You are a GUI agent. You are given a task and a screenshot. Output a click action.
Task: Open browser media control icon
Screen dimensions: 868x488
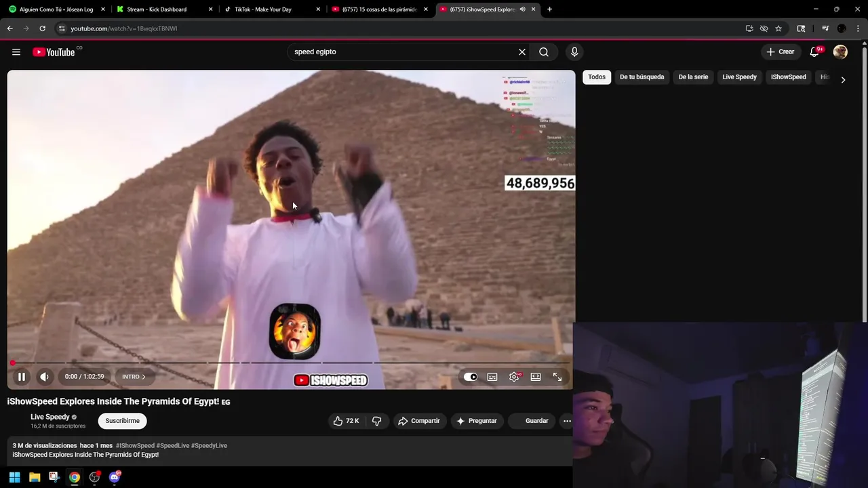click(825, 28)
